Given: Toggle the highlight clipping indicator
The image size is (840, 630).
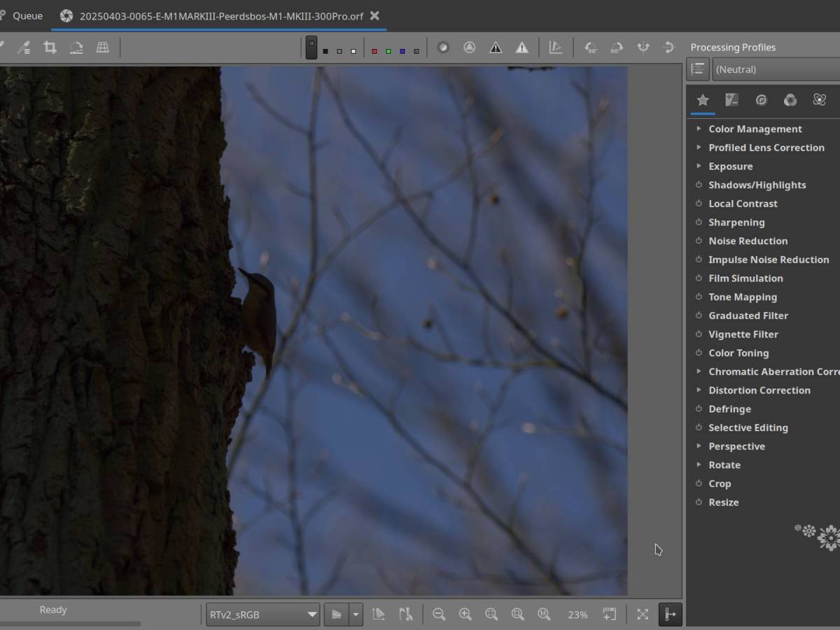Looking at the screenshot, I should click(x=522, y=48).
